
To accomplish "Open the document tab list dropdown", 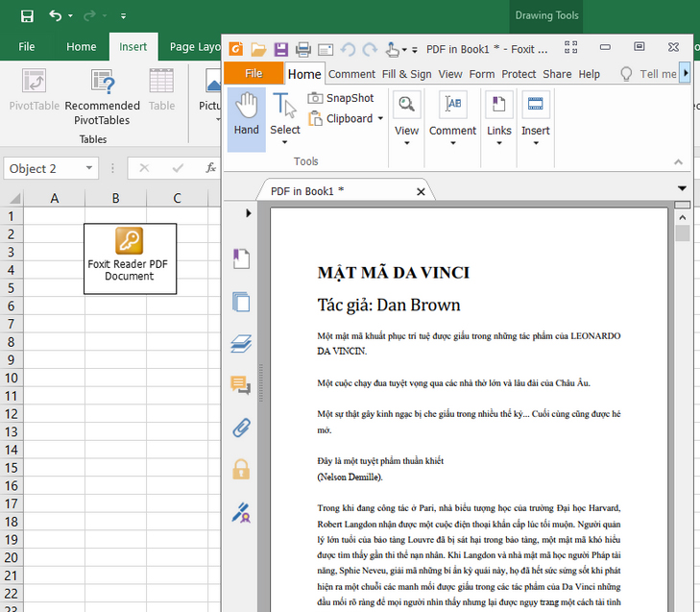I will (x=682, y=188).
